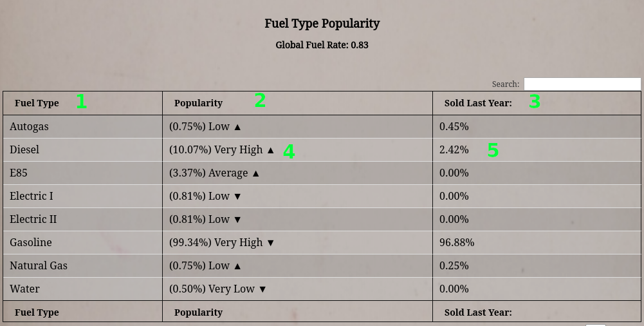
Task: Click the down arrow in Water row
Action: pos(262,289)
